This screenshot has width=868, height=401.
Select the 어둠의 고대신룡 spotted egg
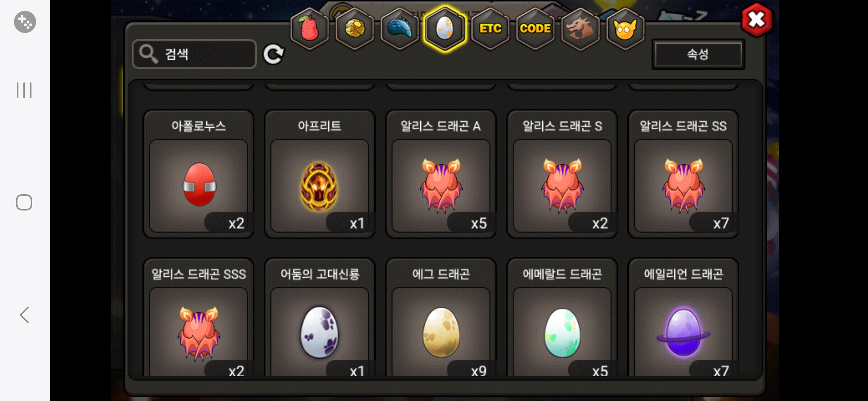point(320,318)
